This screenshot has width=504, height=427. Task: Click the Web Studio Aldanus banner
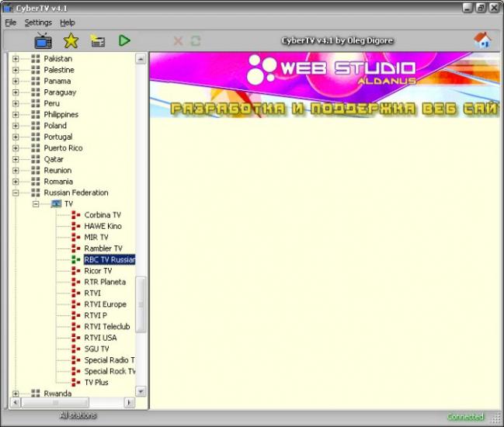click(x=325, y=85)
